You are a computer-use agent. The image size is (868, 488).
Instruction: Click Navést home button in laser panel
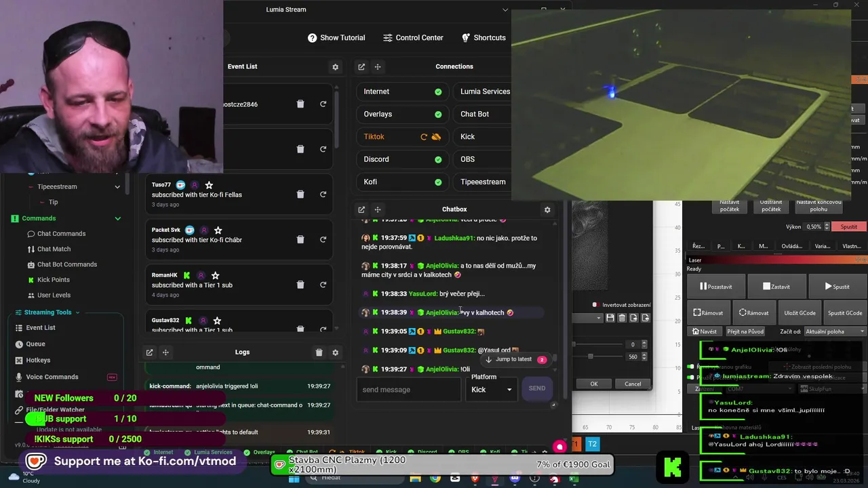coord(705,331)
